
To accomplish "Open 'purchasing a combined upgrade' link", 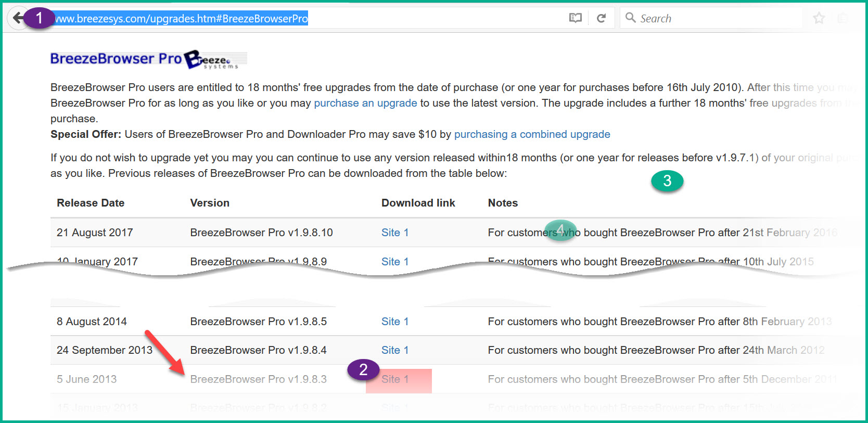I will (532, 134).
